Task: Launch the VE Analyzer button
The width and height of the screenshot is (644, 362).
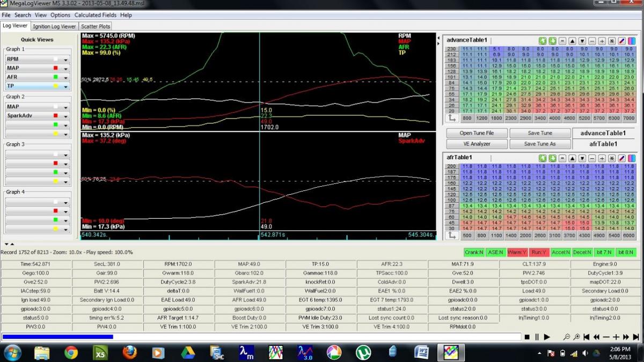Action: 477,144
